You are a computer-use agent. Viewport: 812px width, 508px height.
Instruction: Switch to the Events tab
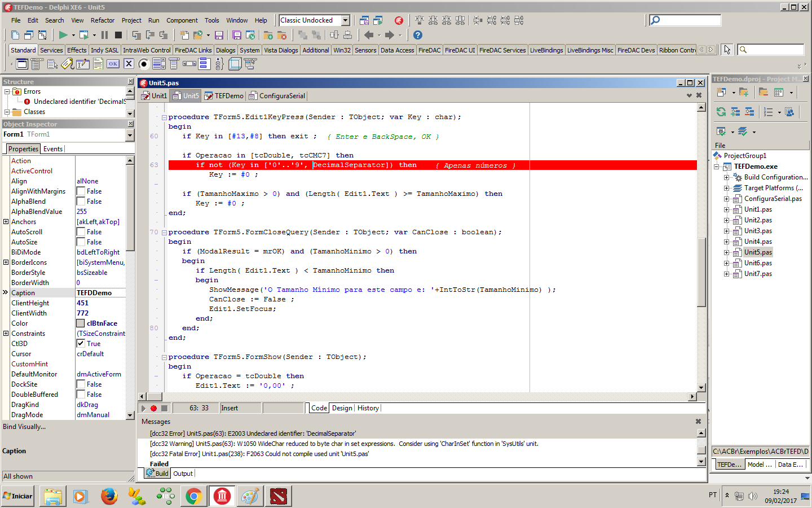click(x=53, y=149)
